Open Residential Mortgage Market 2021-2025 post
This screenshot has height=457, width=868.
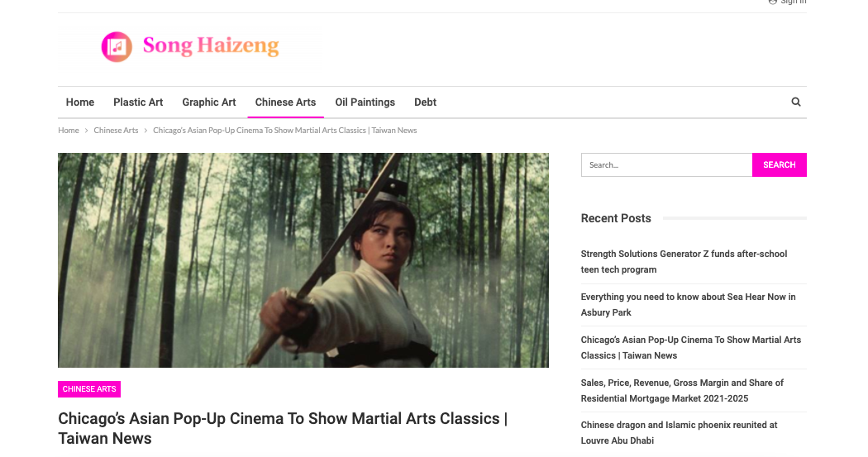(682, 391)
